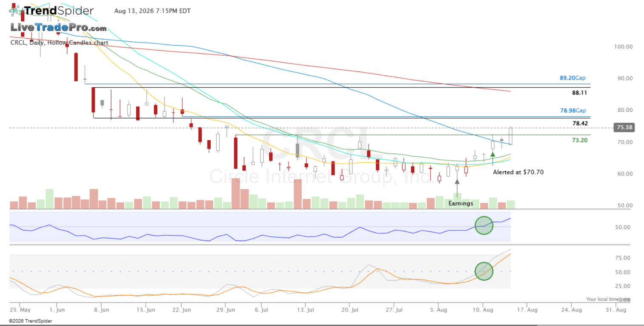Click 100.00 on the price axis
Viewport: 644px width, 326px height.
coord(624,47)
